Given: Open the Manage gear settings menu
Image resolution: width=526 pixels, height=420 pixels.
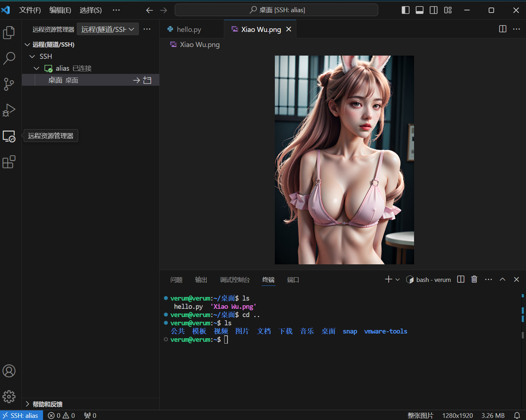Looking at the screenshot, I should tap(9, 396).
